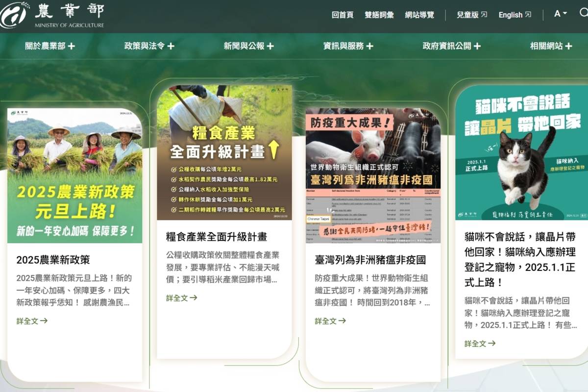Open 防疫重大成果 pig image
The image size is (588, 392).
tap(373, 176)
